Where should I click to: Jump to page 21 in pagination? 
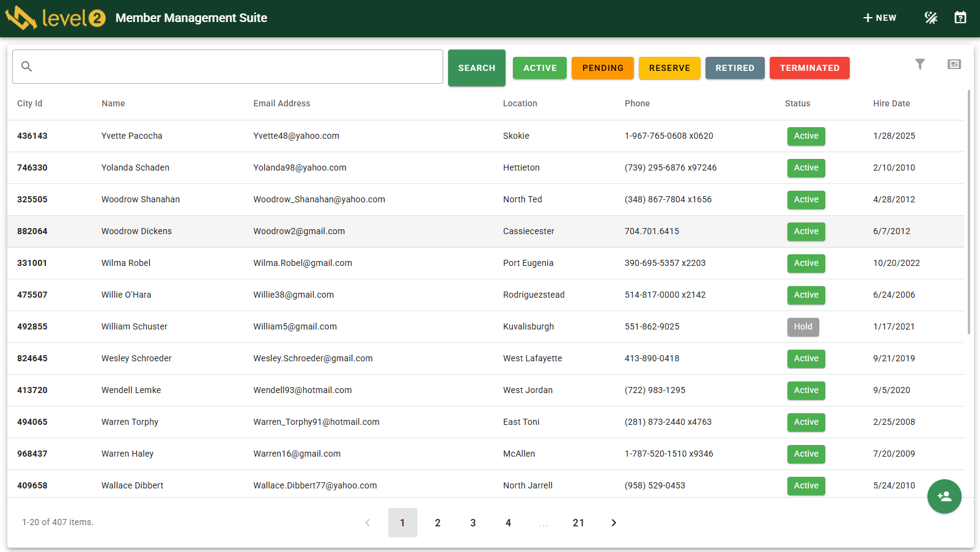[578, 523]
